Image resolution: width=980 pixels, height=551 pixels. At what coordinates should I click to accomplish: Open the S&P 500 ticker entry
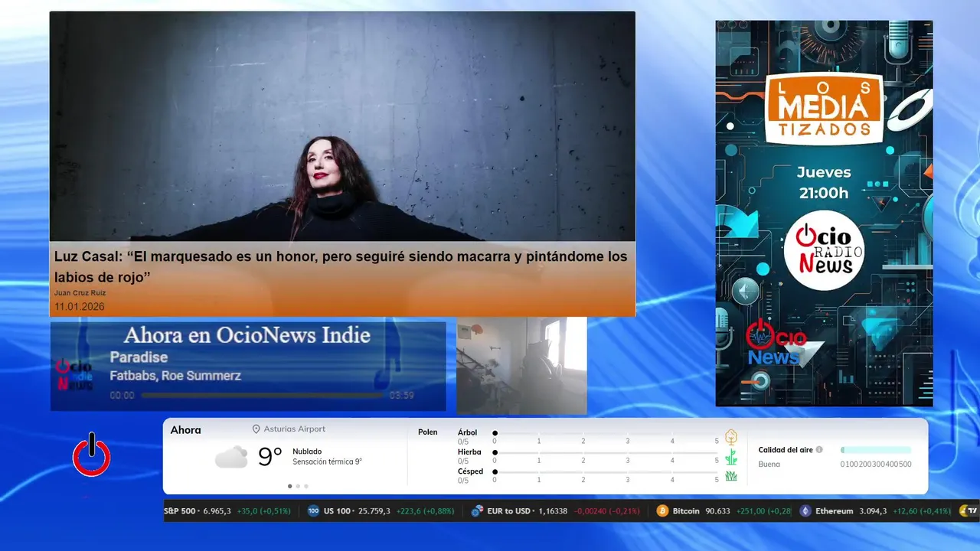pos(227,511)
